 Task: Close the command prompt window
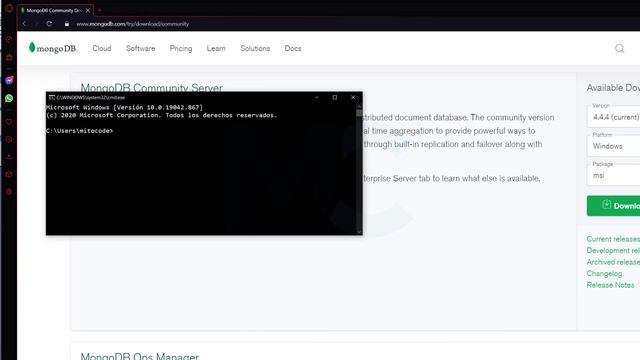353,98
